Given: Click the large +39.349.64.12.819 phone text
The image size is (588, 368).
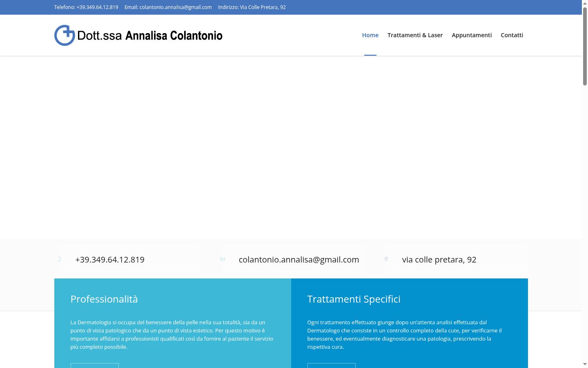Looking at the screenshot, I should (x=110, y=260).
